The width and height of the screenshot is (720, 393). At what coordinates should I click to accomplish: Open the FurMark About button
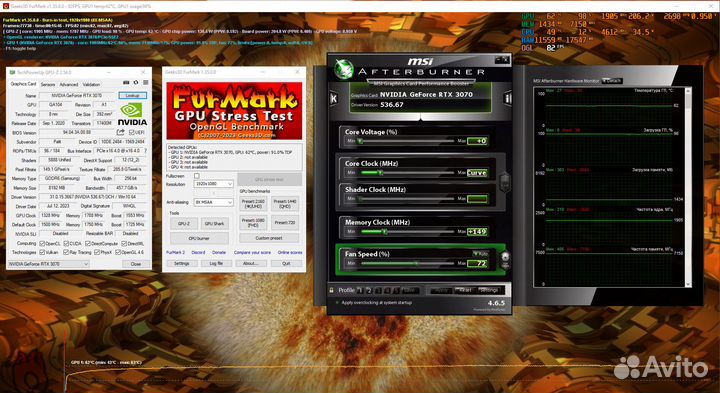251,264
